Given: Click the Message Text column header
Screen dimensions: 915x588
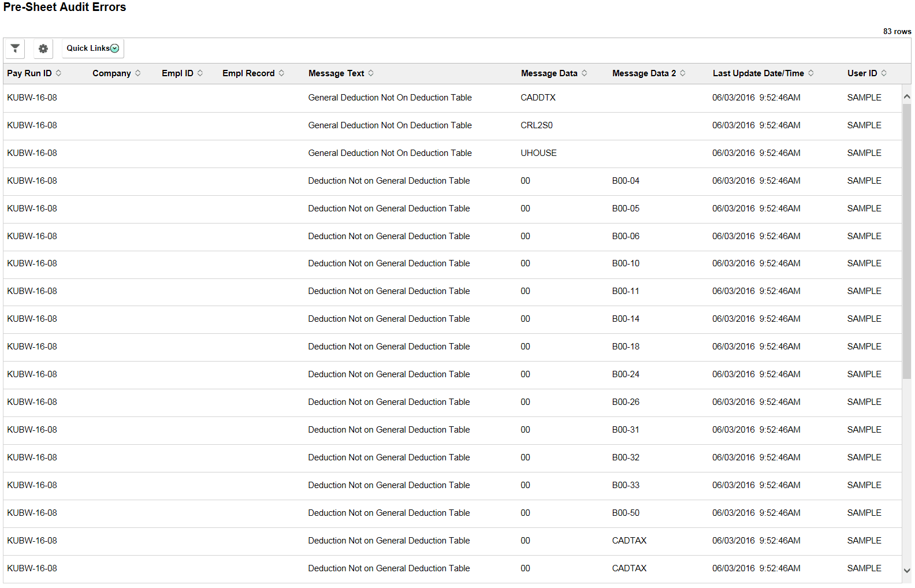Looking at the screenshot, I should click(x=336, y=73).
